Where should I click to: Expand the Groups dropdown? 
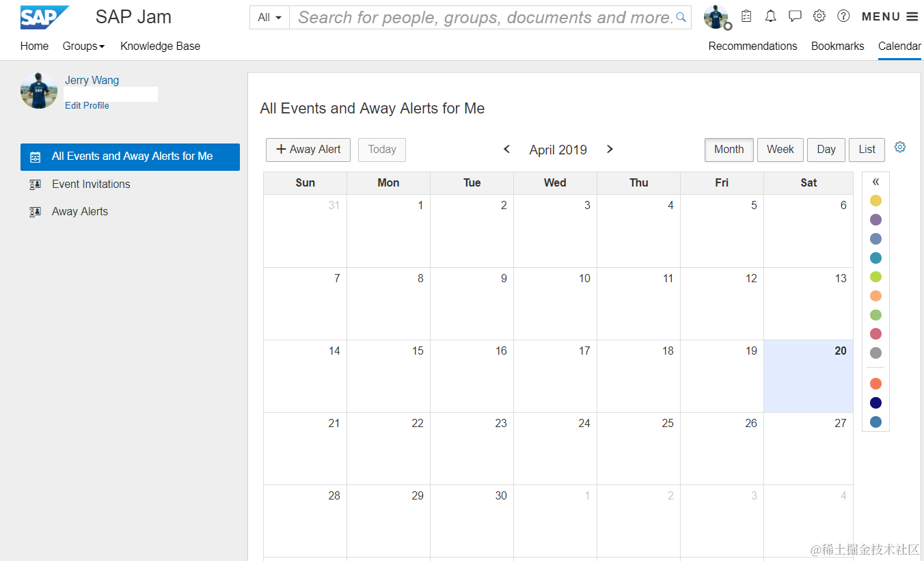click(83, 46)
